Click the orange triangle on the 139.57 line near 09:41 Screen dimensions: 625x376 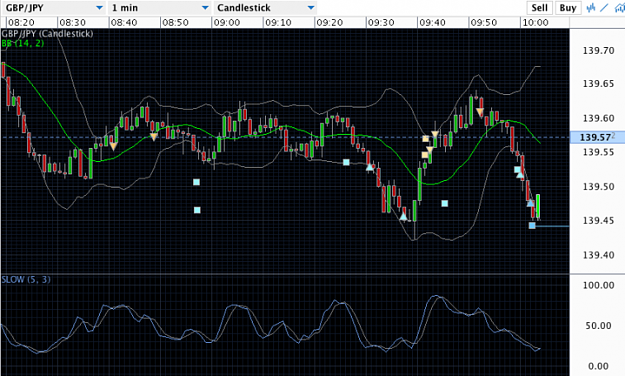(435, 134)
